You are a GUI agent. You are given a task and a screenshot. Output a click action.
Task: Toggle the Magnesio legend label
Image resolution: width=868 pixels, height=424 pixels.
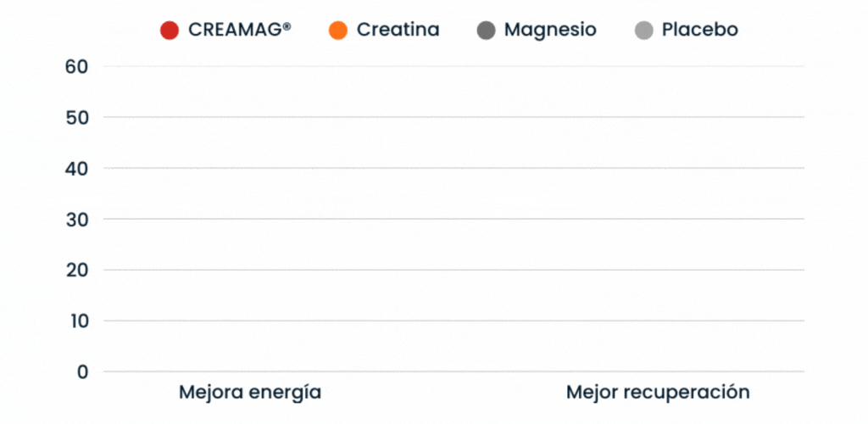pyautogui.click(x=550, y=30)
